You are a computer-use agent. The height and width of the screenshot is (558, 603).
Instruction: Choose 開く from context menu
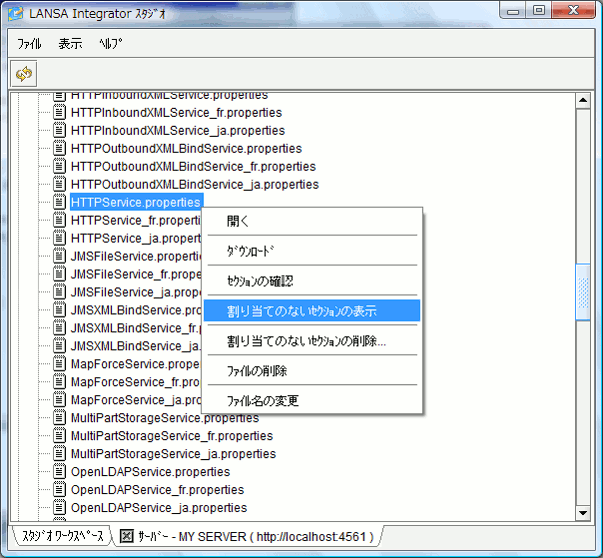coord(312,221)
